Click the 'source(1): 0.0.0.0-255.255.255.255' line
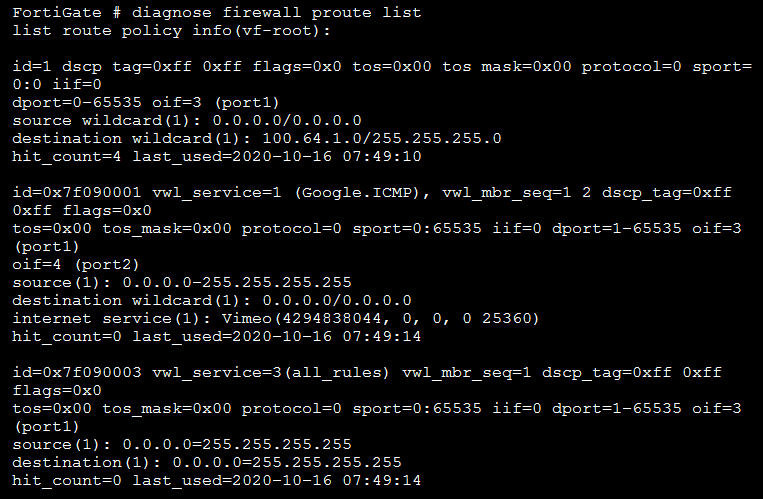The height and width of the screenshot is (499, 763). 182,282
